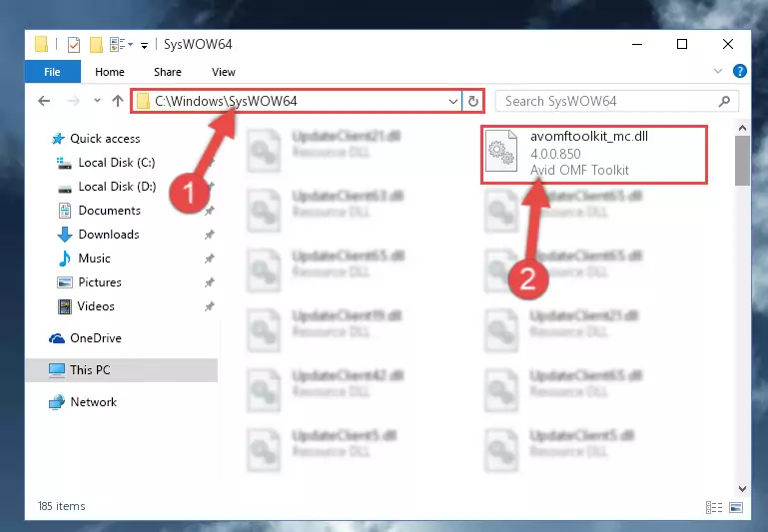The height and width of the screenshot is (532, 768).
Task: Switch to Details view layout icon
Action: pyautogui.click(x=714, y=507)
